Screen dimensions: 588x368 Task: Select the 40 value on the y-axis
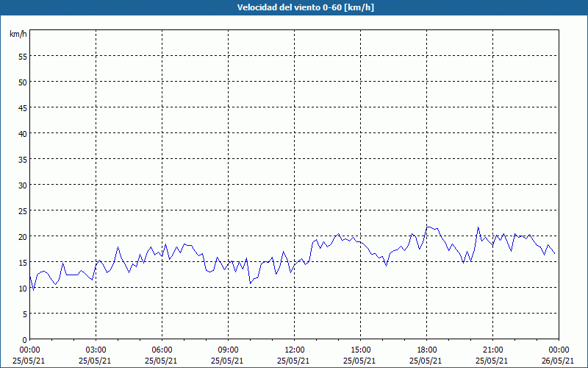click(x=23, y=134)
